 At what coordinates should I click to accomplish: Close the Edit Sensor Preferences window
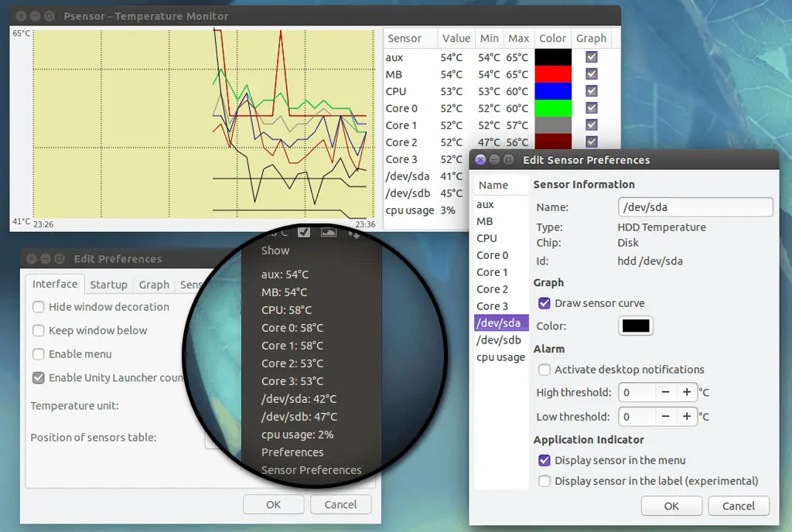click(480, 160)
